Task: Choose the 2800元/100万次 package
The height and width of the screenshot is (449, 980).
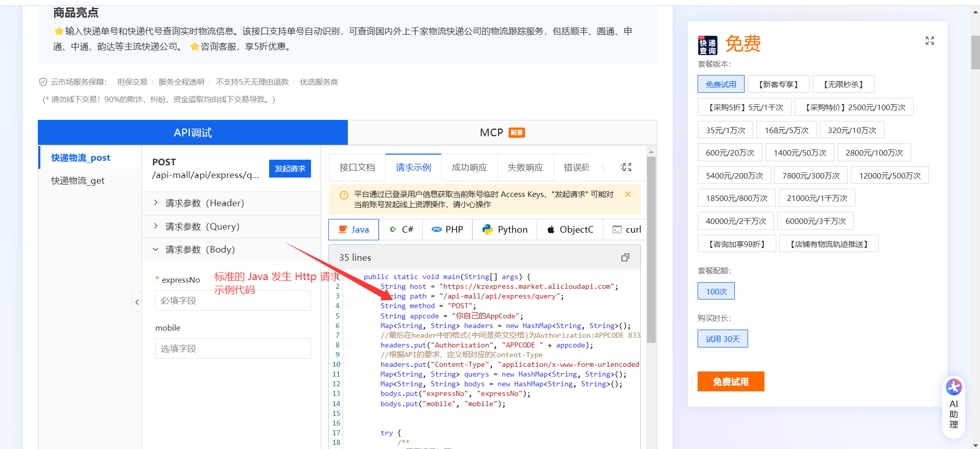Action: pyautogui.click(x=874, y=153)
